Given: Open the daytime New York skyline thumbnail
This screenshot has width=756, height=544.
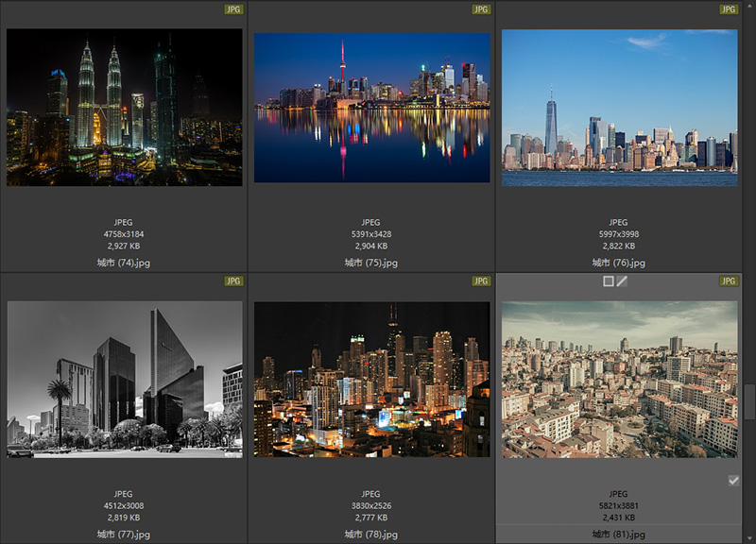Looking at the screenshot, I should 619,107.
